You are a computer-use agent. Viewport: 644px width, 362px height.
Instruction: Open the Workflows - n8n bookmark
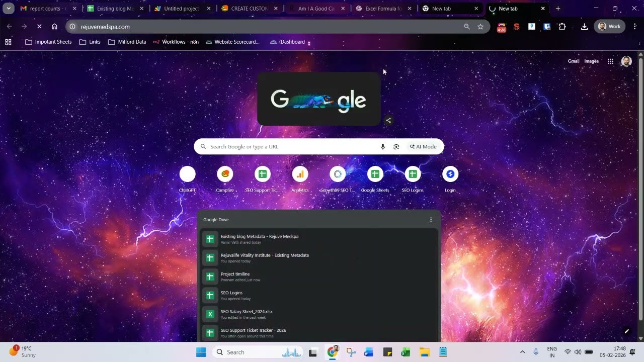coord(176,42)
